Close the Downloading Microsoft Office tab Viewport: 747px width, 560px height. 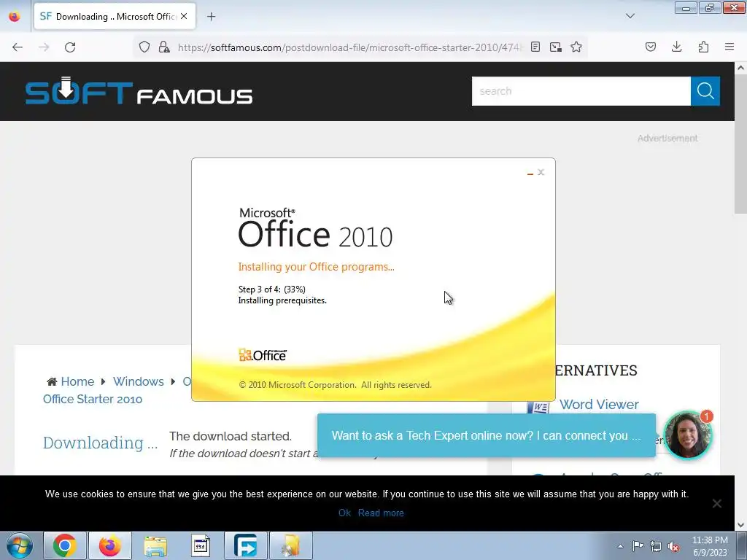click(x=184, y=16)
